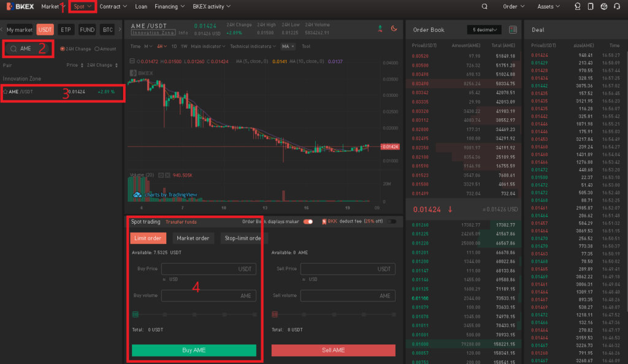Viewport: 628px width, 364px height.
Task: Open the mobile app download icon
Action: (591, 6)
